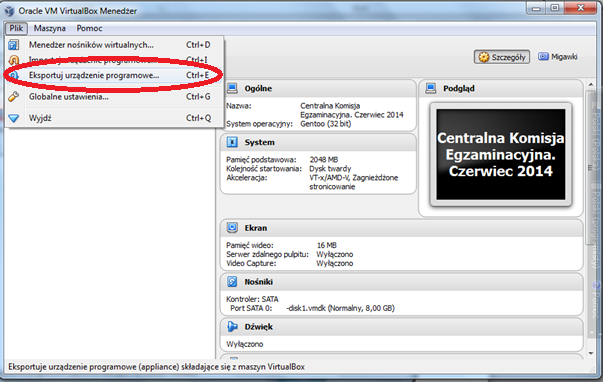The width and height of the screenshot is (603, 382).
Task: Click the VirtualBox title bar app icon
Action: [9, 11]
